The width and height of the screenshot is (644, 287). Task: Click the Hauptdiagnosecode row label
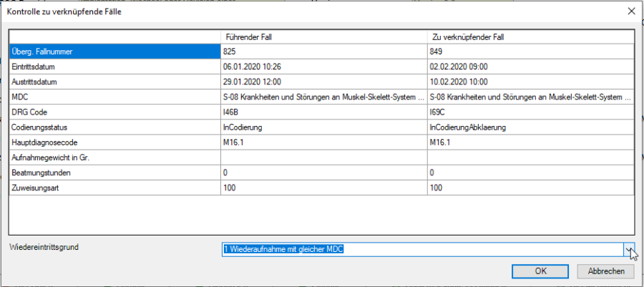(x=114, y=142)
